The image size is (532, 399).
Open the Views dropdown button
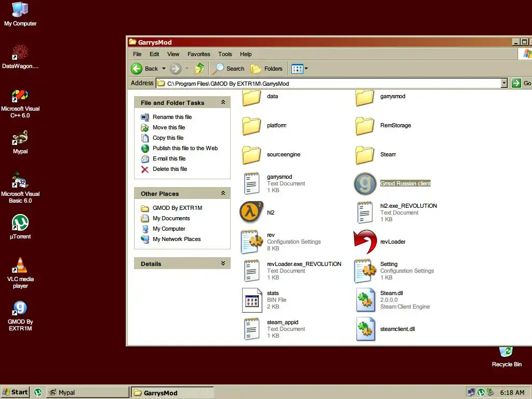[x=299, y=69]
